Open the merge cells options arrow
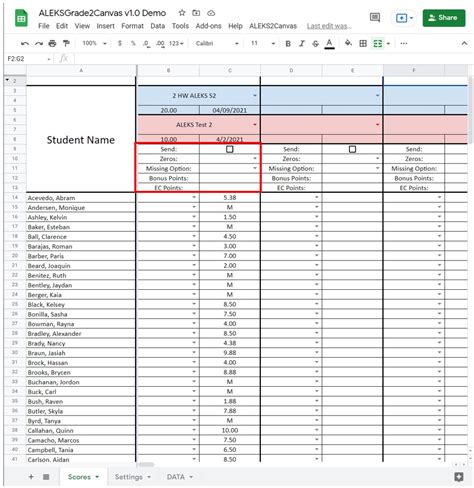 point(388,44)
